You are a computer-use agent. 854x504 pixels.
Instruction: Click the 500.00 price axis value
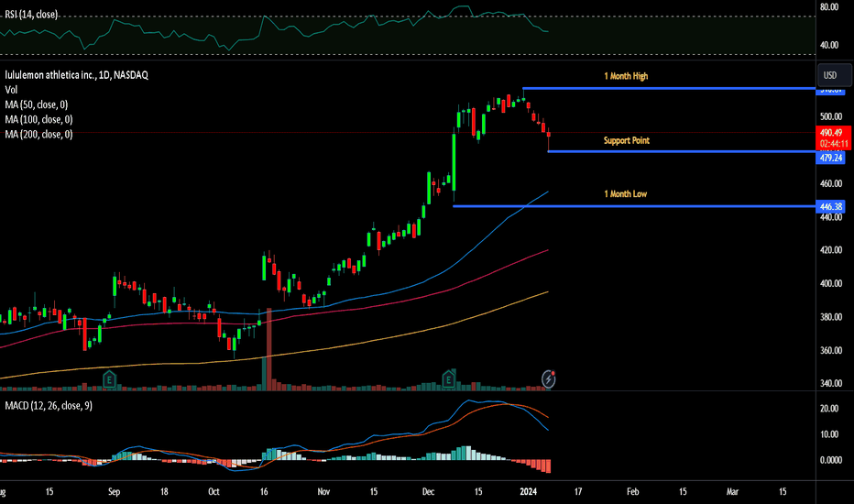click(x=831, y=116)
